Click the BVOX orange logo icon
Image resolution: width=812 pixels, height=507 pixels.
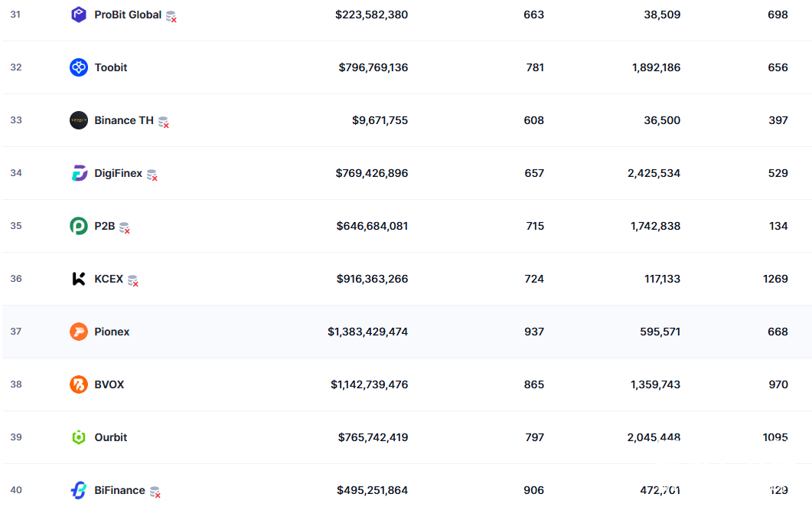click(x=79, y=384)
